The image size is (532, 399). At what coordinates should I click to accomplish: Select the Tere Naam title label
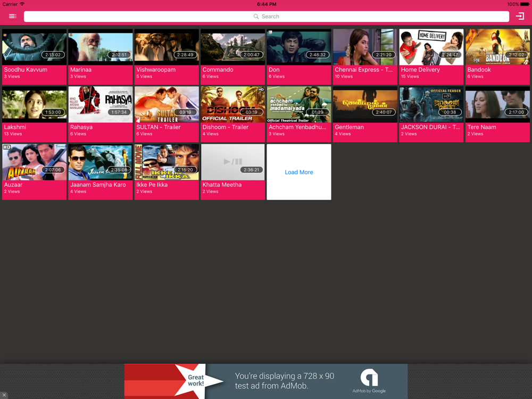pyautogui.click(x=482, y=127)
